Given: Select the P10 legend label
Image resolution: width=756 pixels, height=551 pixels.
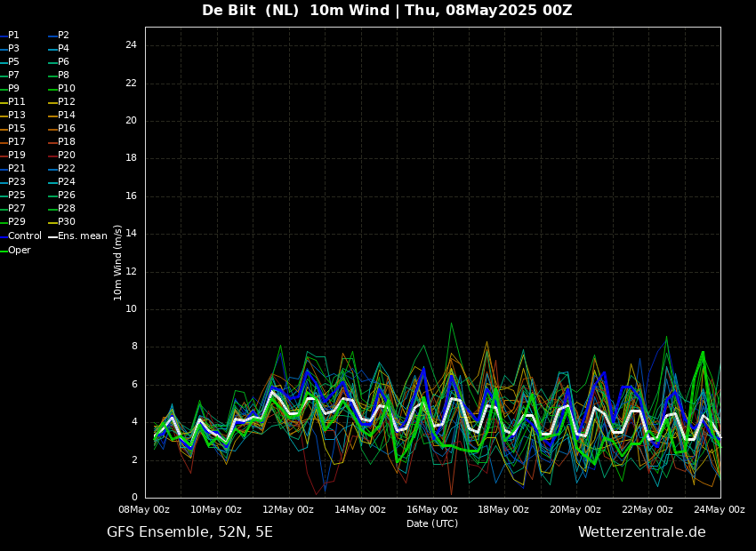Looking at the screenshot, I should 67,89.
